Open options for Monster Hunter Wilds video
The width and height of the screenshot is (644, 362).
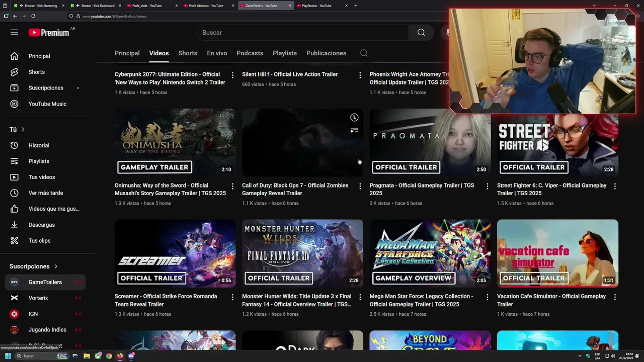pyautogui.click(x=360, y=297)
